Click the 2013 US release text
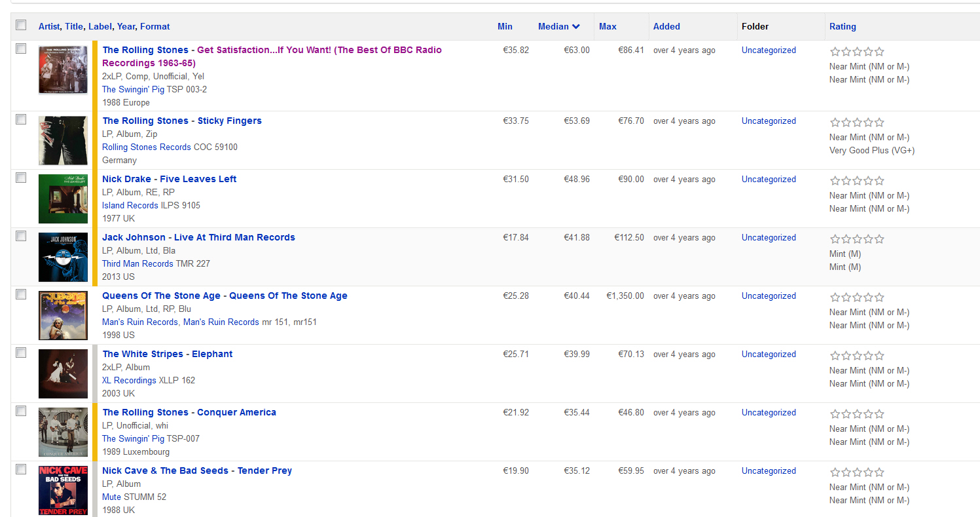Screen dimensions: 980x517 118,277
